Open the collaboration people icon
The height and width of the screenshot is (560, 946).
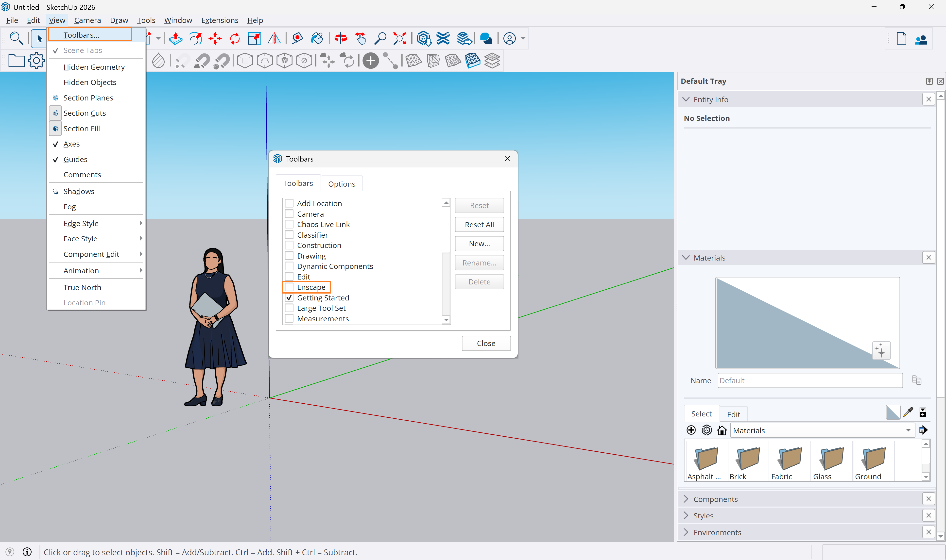coord(921,39)
